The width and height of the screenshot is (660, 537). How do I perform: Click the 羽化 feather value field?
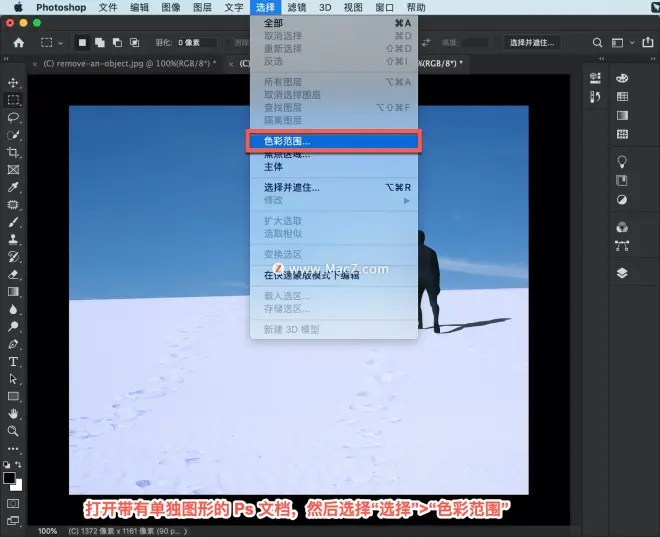click(197, 43)
